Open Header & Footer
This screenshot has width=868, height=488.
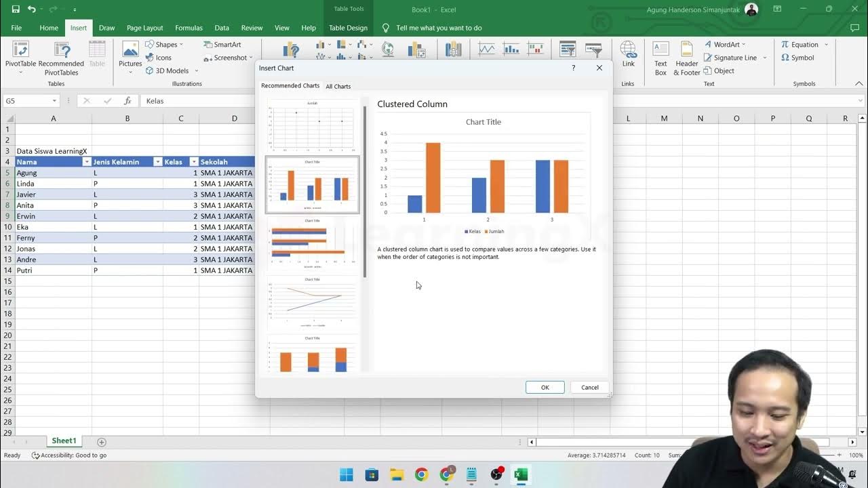pos(686,58)
